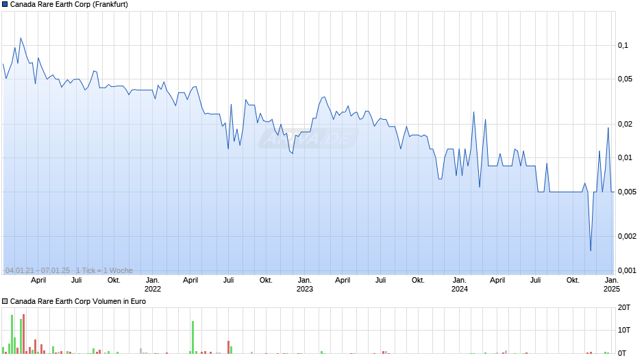Click the tall green volume bar near April 2022

click(193, 337)
